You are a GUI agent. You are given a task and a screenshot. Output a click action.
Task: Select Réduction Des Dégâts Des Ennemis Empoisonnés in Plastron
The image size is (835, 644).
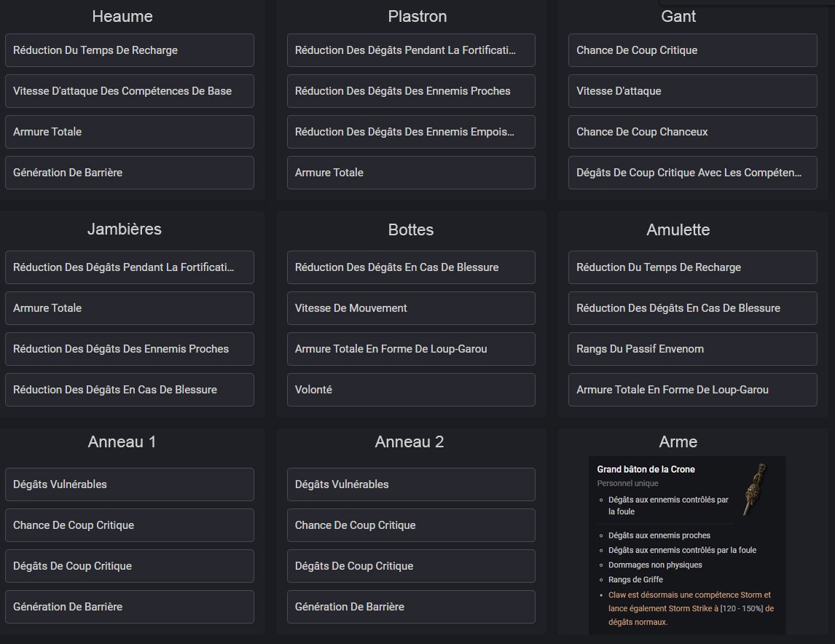(x=411, y=132)
